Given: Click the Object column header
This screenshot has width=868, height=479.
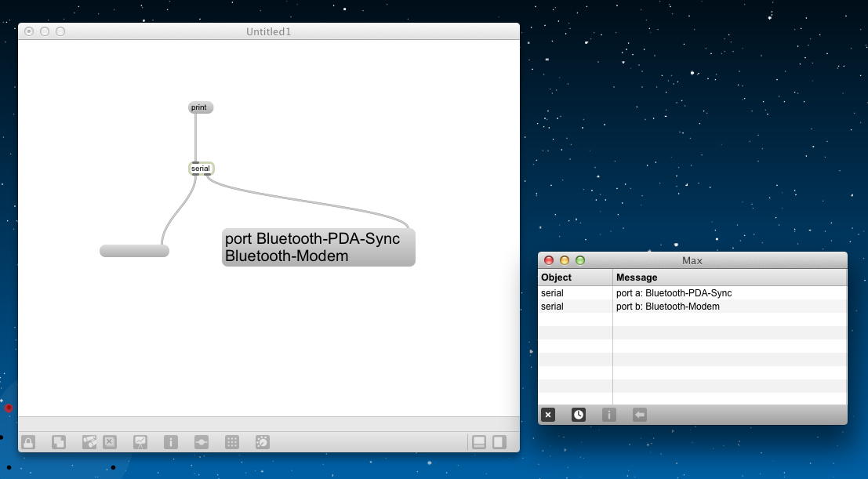Looking at the screenshot, I should (x=576, y=278).
